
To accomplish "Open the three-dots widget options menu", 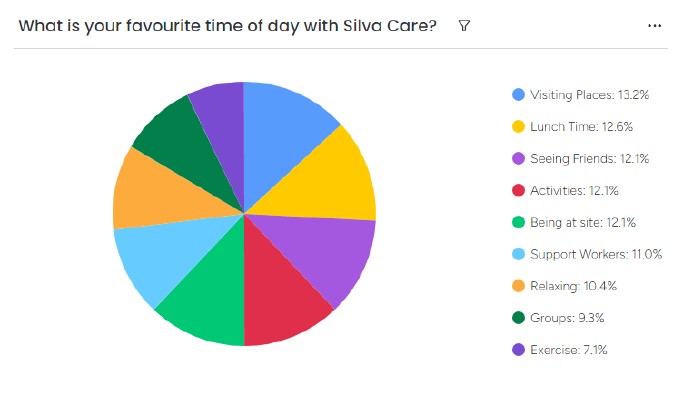I will click(x=655, y=26).
